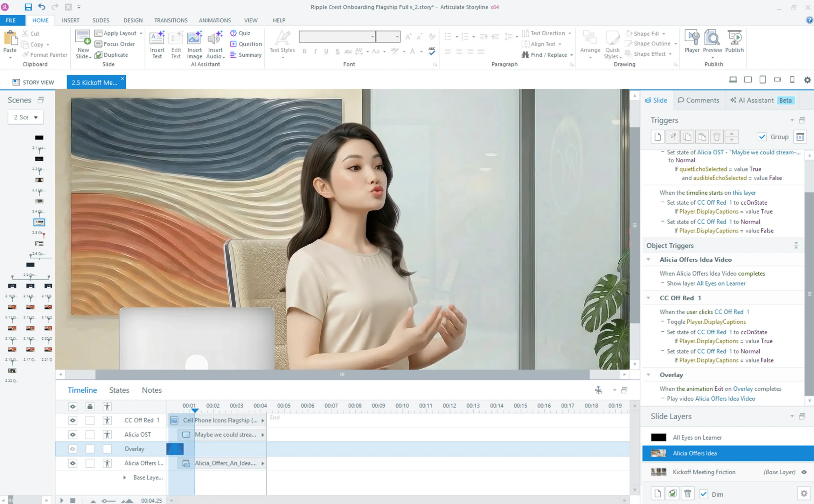The height and width of the screenshot is (504, 814).
Task: Click the timeline playhead marker
Action: (x=195, y=410)
